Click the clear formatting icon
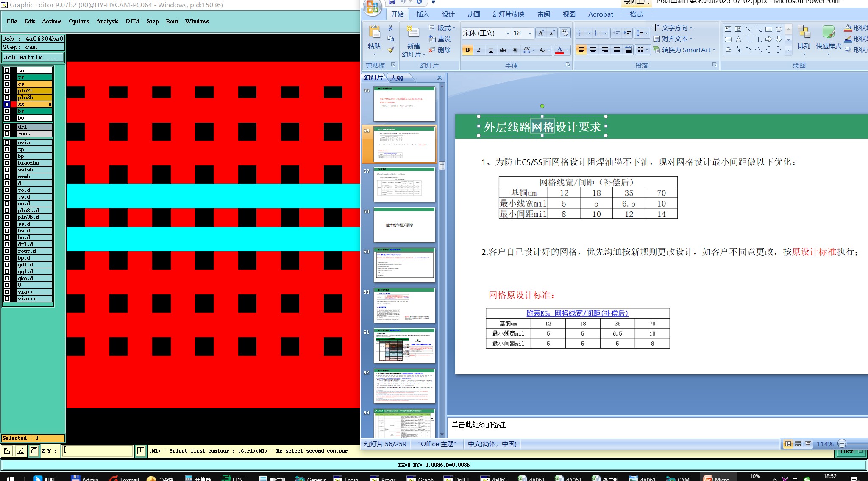 click(565, 33)
